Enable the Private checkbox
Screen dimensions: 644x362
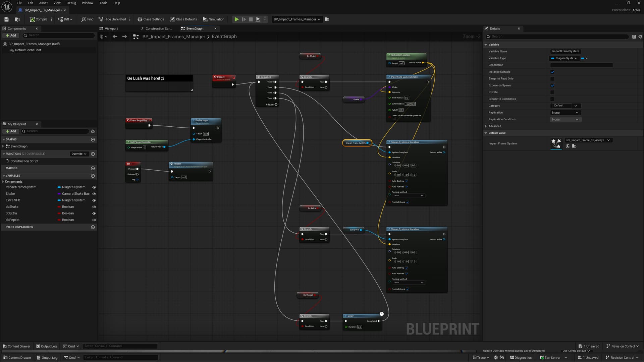click(552, 93)
